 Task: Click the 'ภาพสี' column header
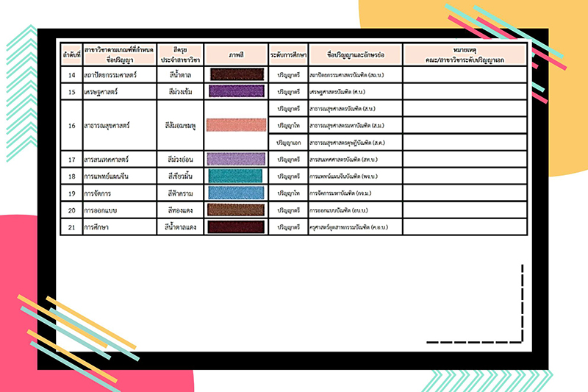237,54
